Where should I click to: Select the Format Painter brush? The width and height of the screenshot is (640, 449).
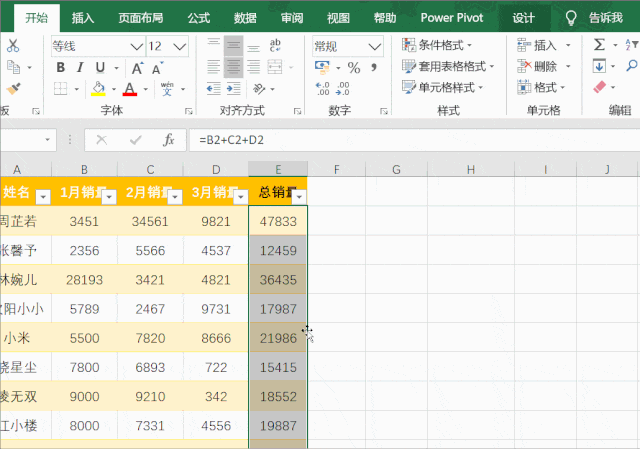pos(13,89)
